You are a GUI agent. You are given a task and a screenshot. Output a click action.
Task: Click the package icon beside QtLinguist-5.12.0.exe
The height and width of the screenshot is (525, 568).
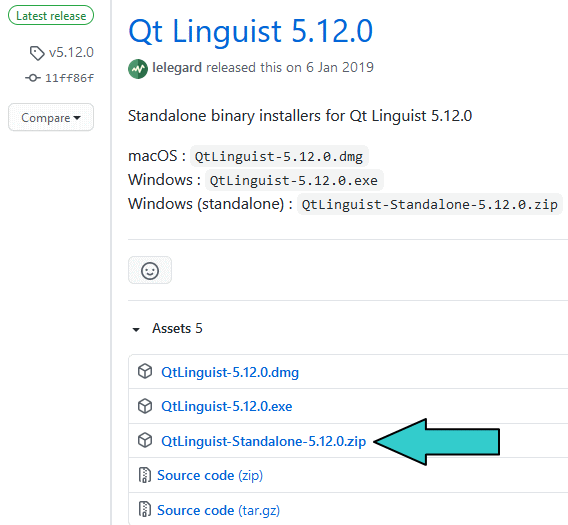click(145, 406)
